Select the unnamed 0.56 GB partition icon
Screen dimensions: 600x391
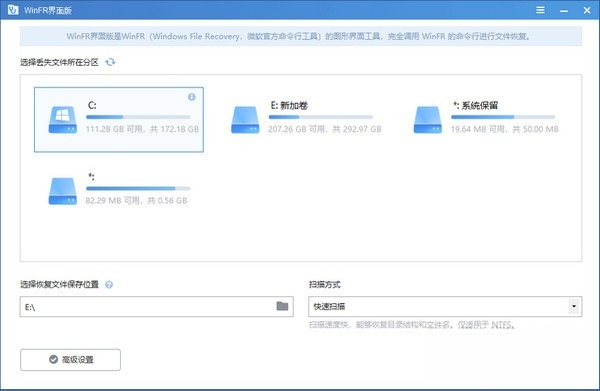(x=63, y=191)
